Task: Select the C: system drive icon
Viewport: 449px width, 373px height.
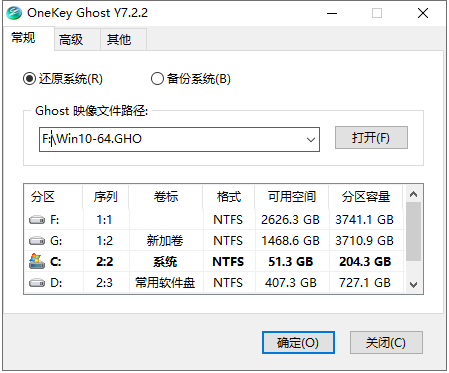Action: (x=37, y=261)
